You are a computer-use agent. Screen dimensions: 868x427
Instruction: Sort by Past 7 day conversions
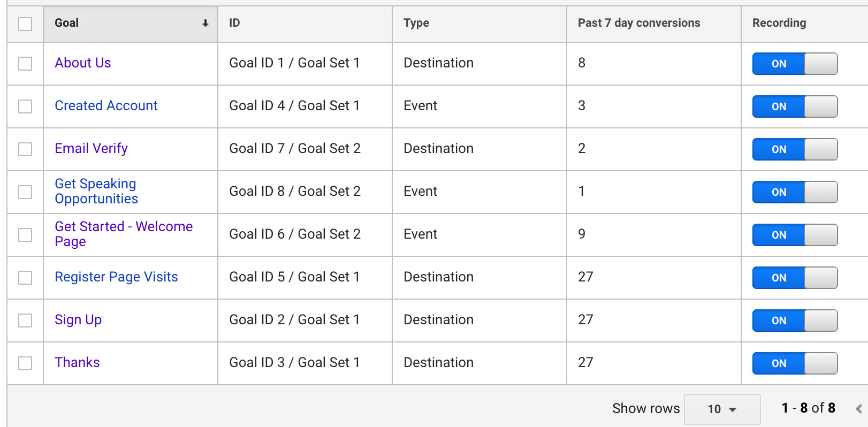coord(639,23)
